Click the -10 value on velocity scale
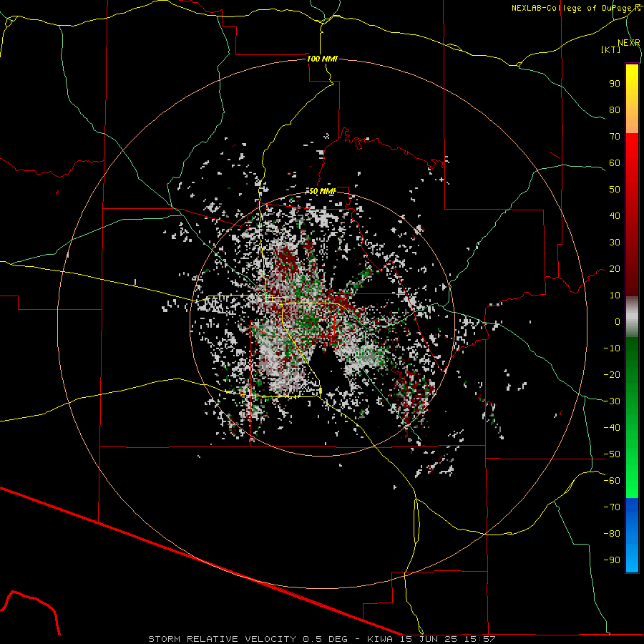 point(612,348)
